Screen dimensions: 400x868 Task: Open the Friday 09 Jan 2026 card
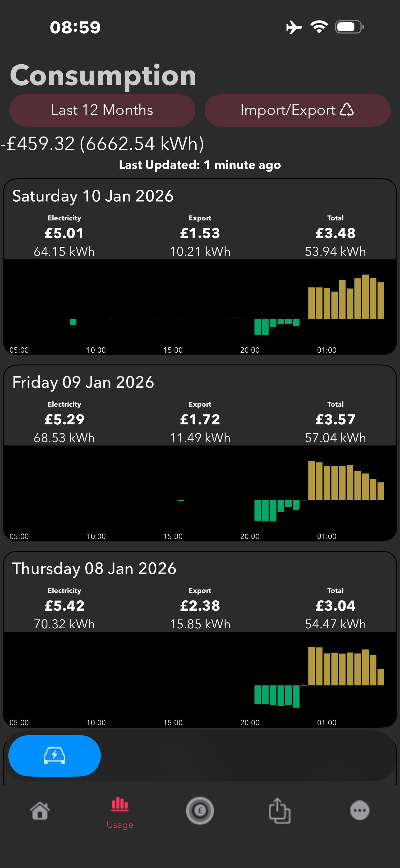tap(200, 453)
